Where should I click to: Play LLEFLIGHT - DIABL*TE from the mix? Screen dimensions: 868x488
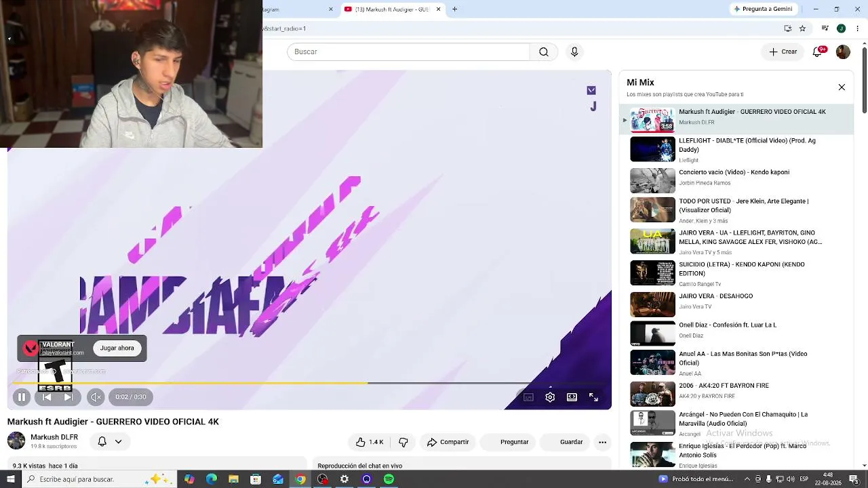736,150
